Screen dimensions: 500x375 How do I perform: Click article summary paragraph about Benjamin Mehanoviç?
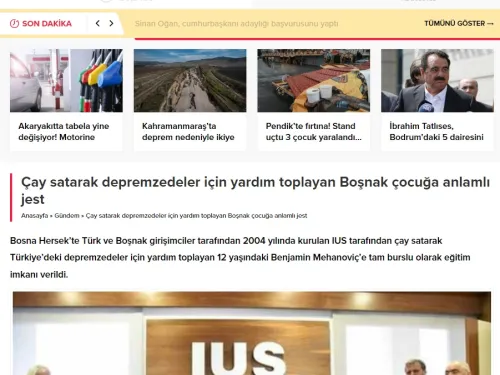tap(240, 258)
